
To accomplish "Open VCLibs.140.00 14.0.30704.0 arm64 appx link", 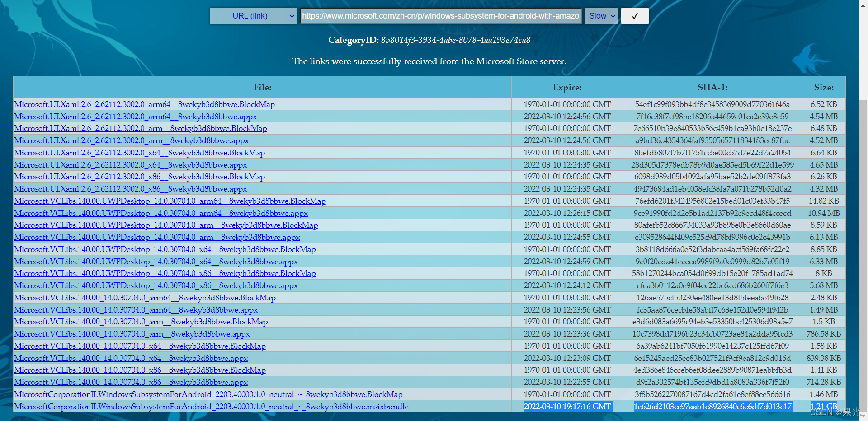I will [136, 310].
